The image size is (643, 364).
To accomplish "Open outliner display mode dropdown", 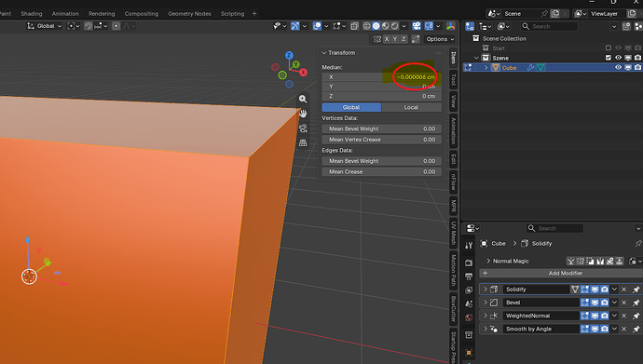I will tap(486, 27).
